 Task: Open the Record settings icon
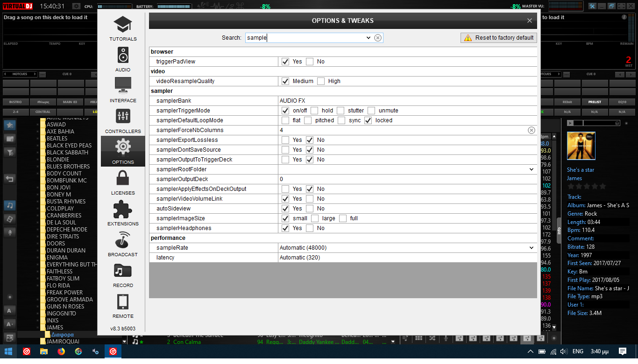[x=123, y=271]
